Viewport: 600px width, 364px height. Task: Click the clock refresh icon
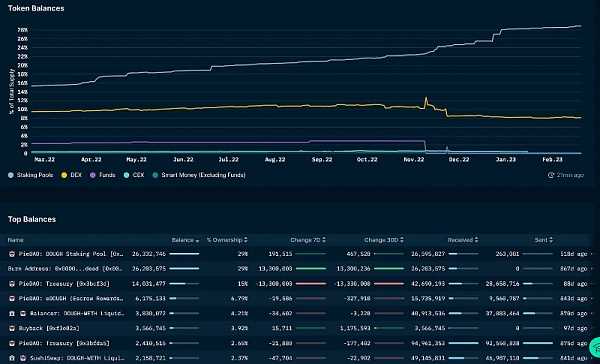[551, 175]
